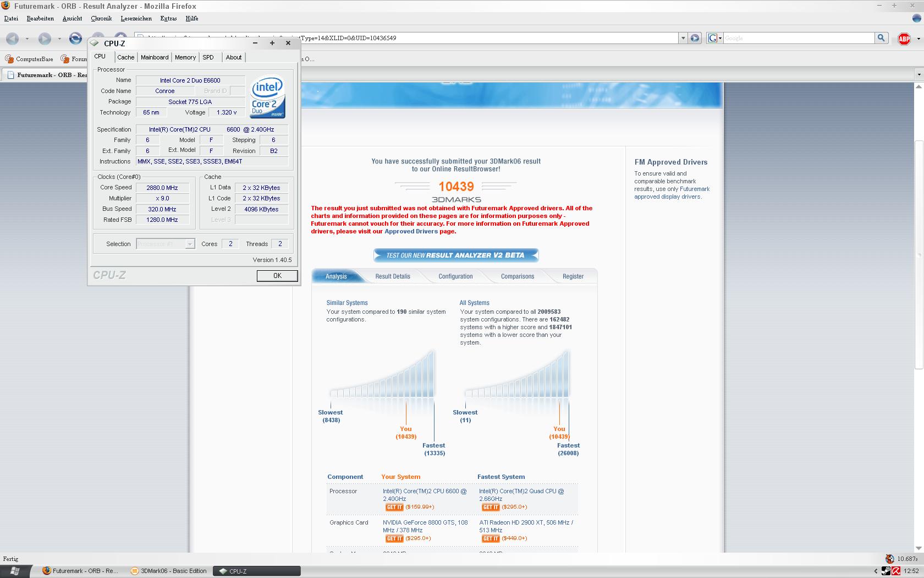Open the Lesezeichen menu
Screen dimensions: 924x578
(136, 18)
